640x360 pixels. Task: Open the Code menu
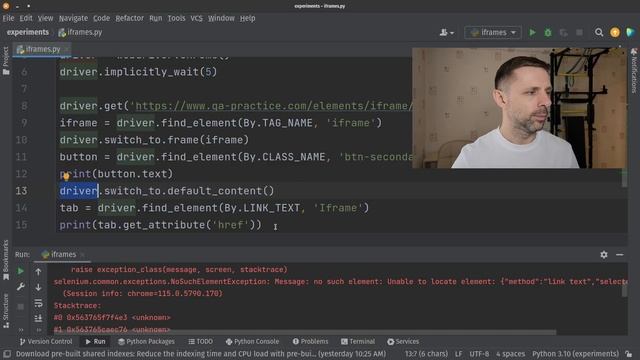(101, 18)
